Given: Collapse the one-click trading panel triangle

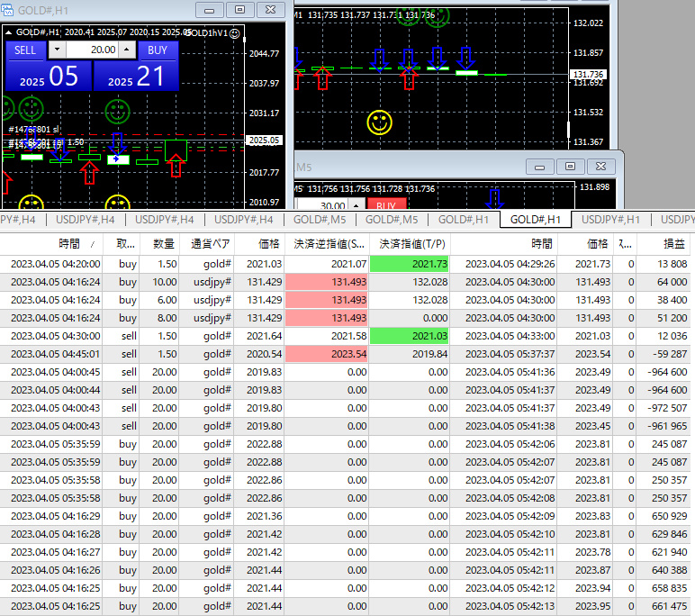Looking at the screenshot, I should (x=8, y=32).
